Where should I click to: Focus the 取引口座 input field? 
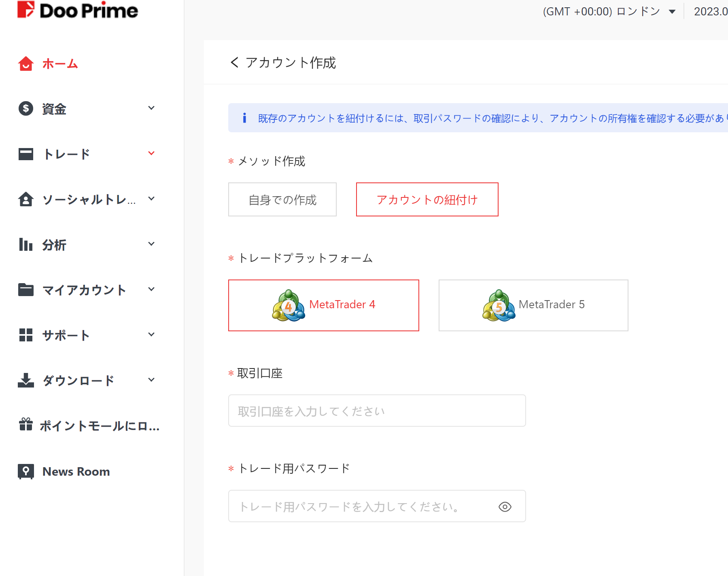377,411
